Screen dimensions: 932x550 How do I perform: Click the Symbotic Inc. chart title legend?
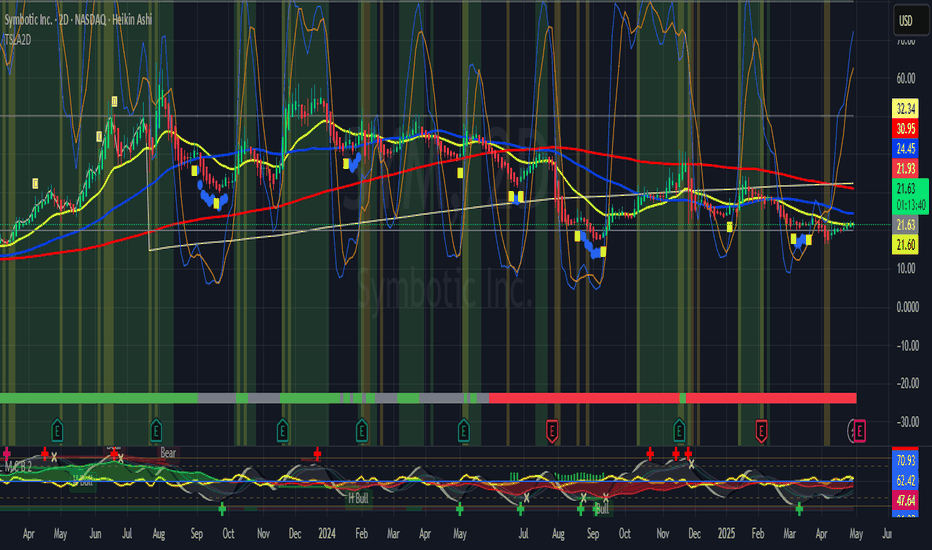click(x=78, y=20)
